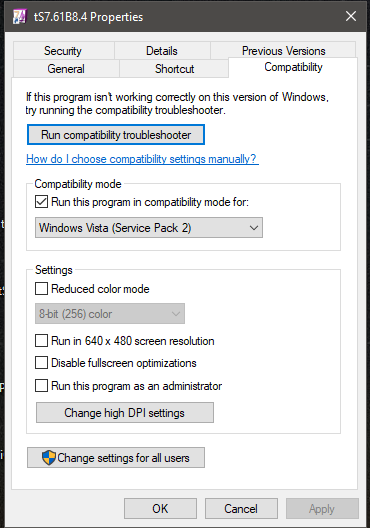Check Run in 640 x 480 screen resolution

[x=41, y=341]
